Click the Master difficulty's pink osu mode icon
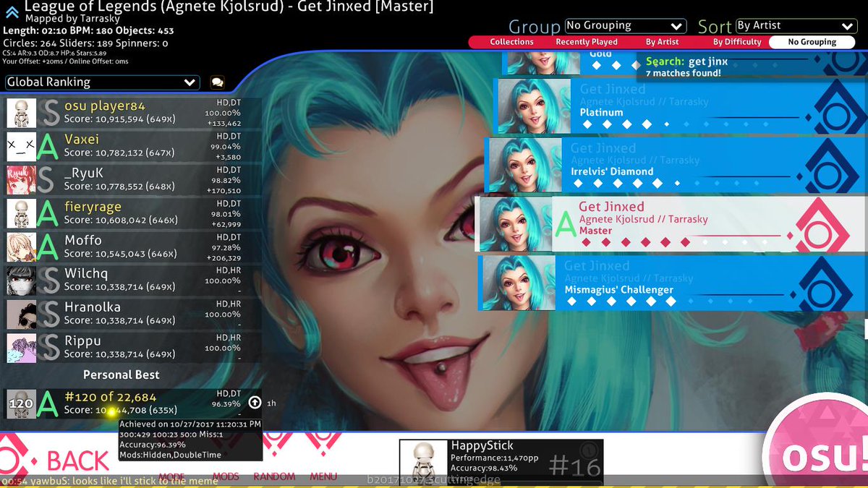This screenshot has height=488, width=868. (817, 233)
